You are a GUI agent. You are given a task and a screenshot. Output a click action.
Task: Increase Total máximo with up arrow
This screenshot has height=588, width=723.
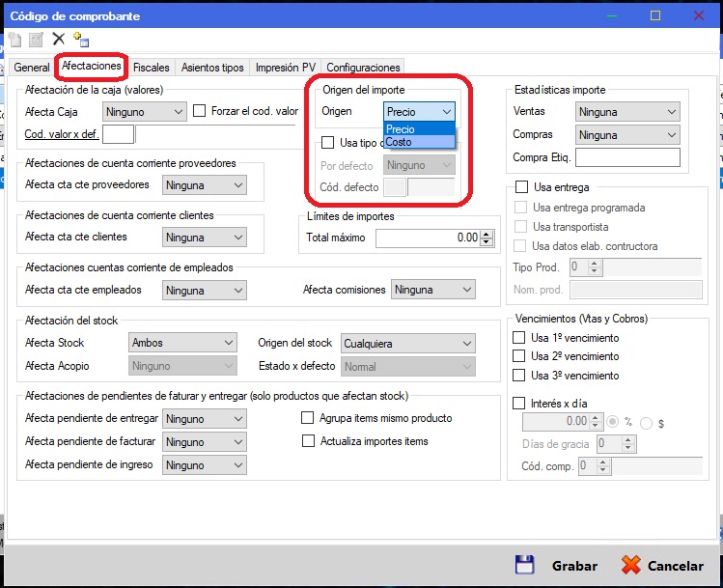pos(487,233)
